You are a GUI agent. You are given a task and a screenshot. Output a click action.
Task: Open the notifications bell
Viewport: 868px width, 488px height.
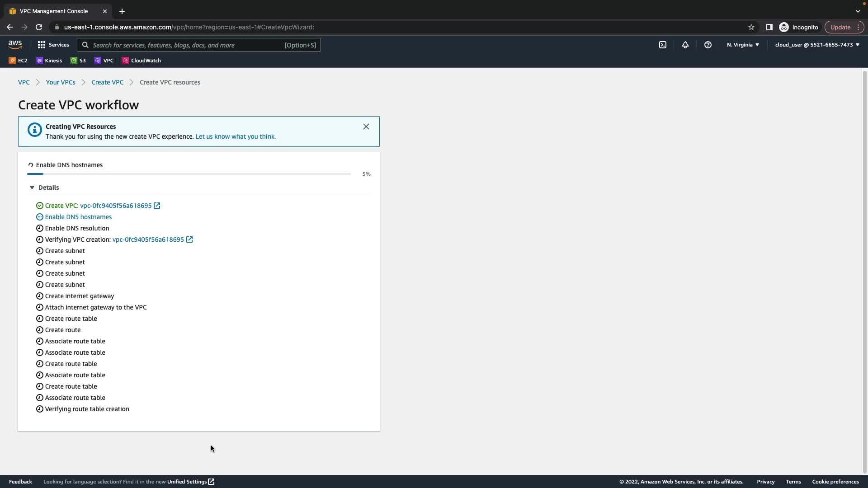click(685, 45)
